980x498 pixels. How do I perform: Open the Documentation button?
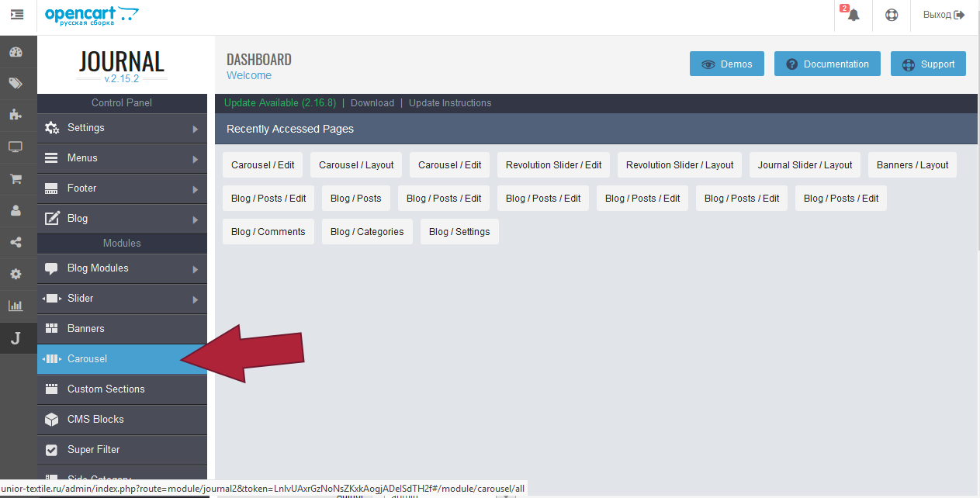827,64
